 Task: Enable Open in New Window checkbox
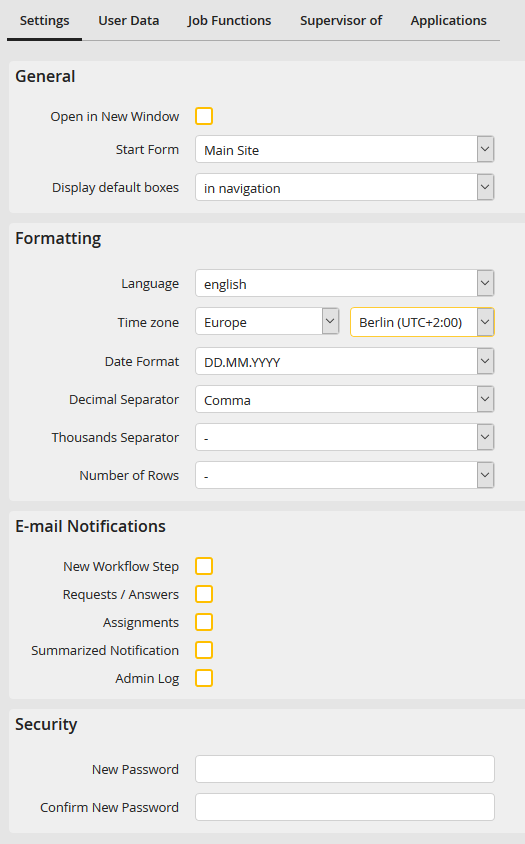[x=204, y=116]
